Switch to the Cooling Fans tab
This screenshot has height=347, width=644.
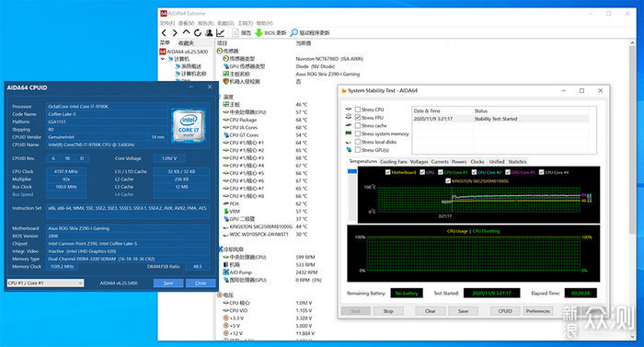pyautogui.click(x=394, y=162)
